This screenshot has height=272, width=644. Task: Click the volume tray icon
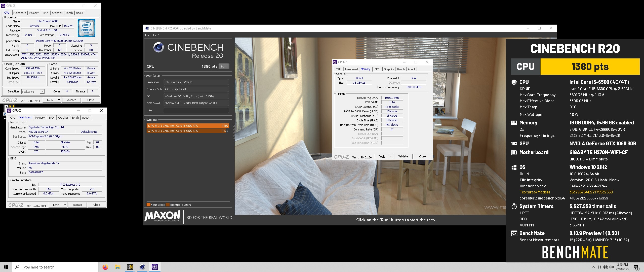point(612,267)
